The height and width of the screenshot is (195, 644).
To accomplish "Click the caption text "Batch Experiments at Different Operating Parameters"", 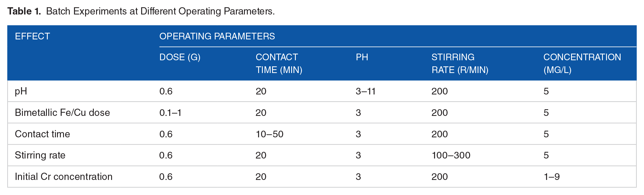I will click(x=160, y=11).
